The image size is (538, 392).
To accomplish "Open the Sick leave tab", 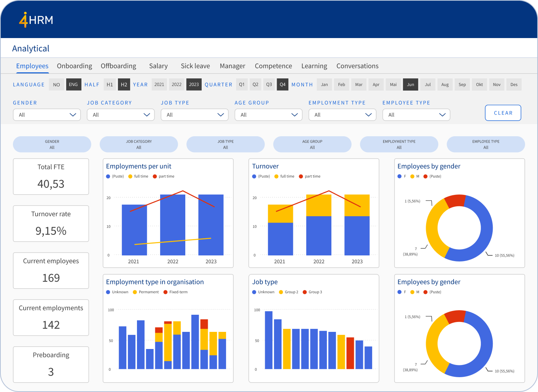I will tap(195, 66).
